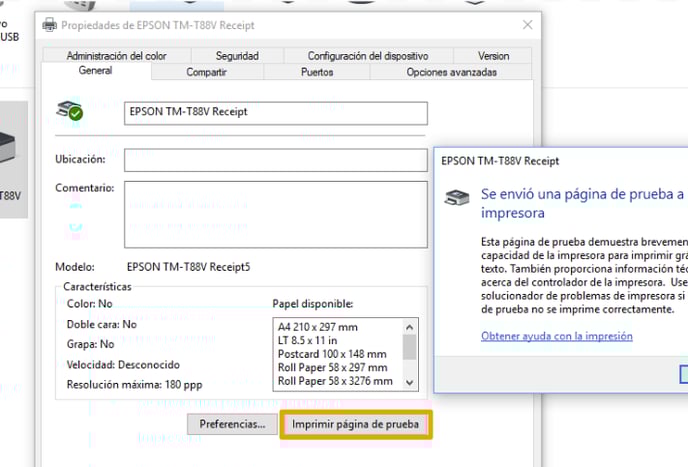Click Imprimir página de prueba button

[355, 424]
